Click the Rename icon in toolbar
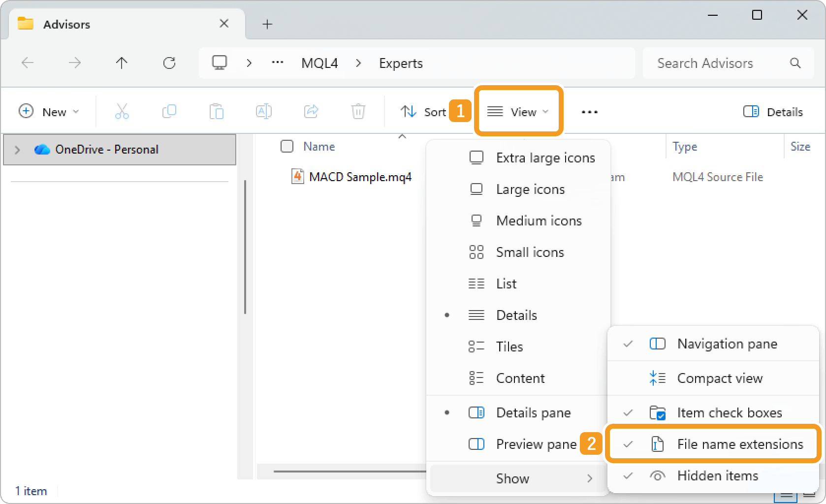 (263, 112)
